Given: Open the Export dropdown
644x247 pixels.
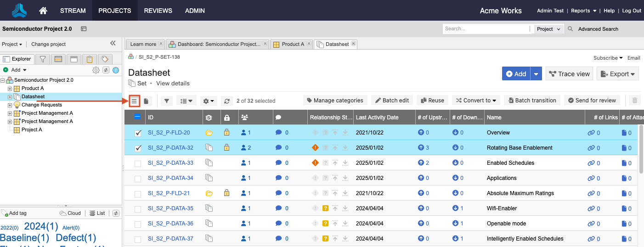Looking at the screenshot, I should coord(618,74).
